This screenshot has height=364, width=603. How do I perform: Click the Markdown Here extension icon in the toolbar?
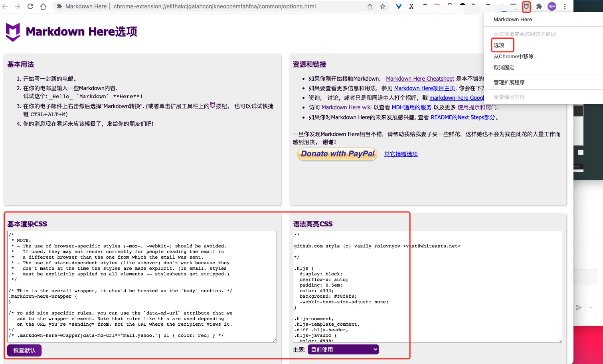526,6
